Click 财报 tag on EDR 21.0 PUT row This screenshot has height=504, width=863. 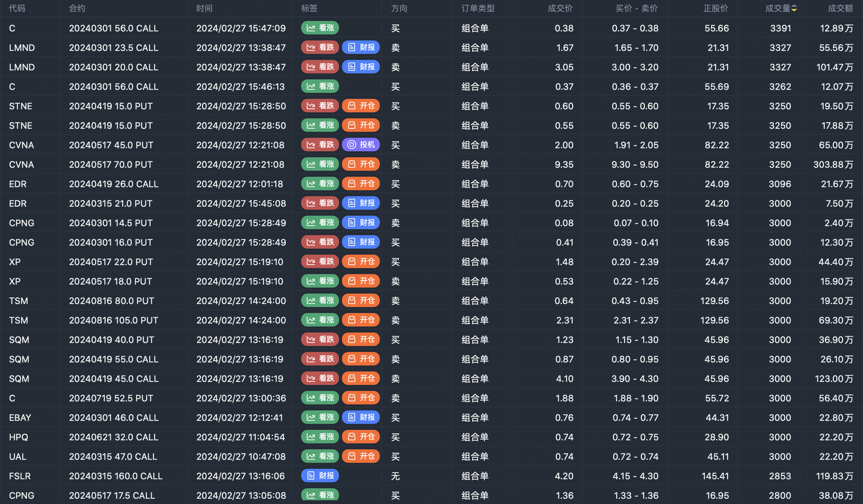[x=361, y=203]
